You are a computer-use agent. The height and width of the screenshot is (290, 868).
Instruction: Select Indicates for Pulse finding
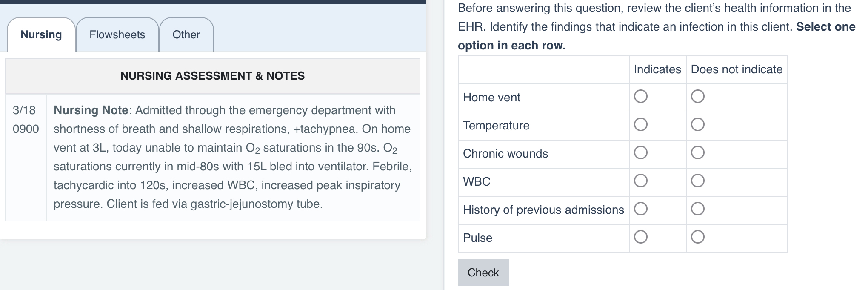tap(640, 237)
